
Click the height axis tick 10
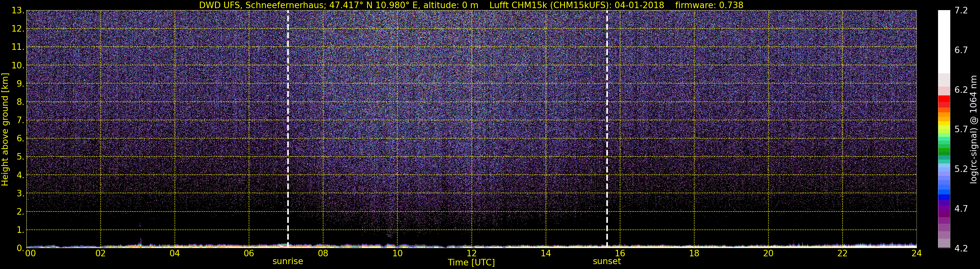(18, 65)
